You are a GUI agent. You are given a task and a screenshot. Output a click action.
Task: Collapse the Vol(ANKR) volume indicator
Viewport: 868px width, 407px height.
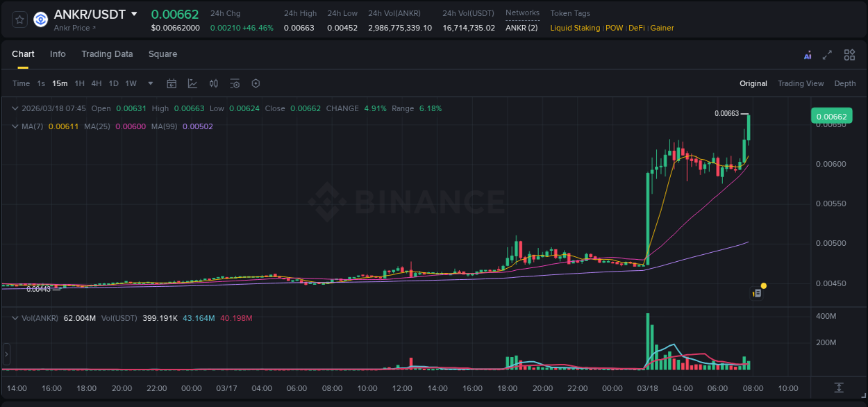click(14, 317)
